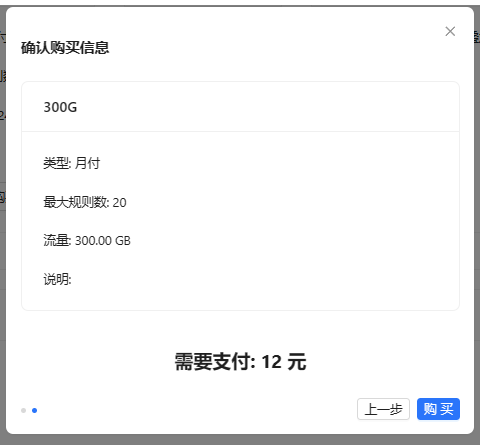Click the 300G plan card title

60,107
